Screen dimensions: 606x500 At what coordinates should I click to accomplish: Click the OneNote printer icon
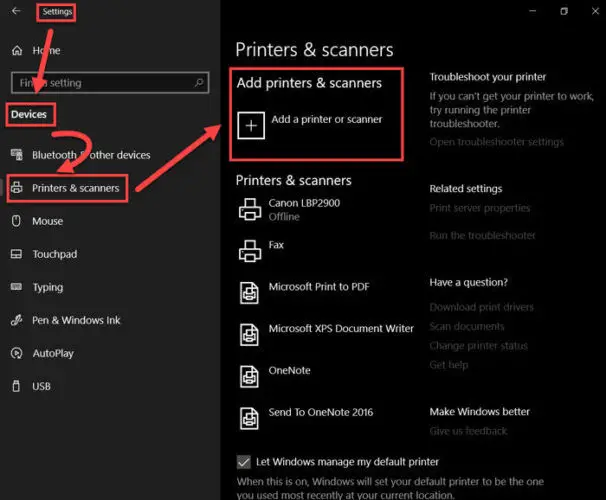tap(249, 376)
